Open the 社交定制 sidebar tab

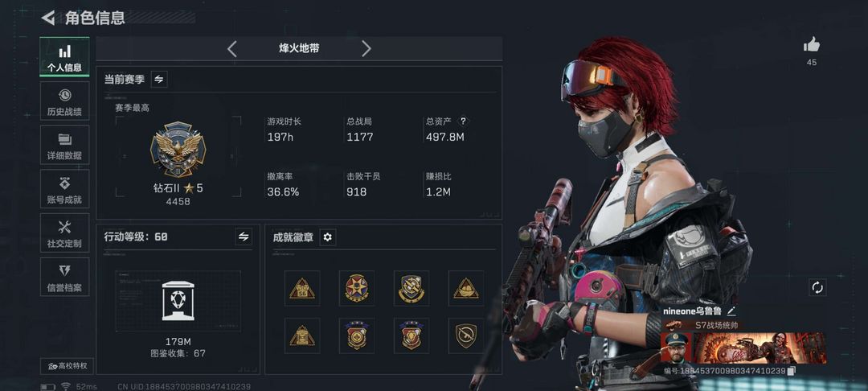tap(65, 233)
